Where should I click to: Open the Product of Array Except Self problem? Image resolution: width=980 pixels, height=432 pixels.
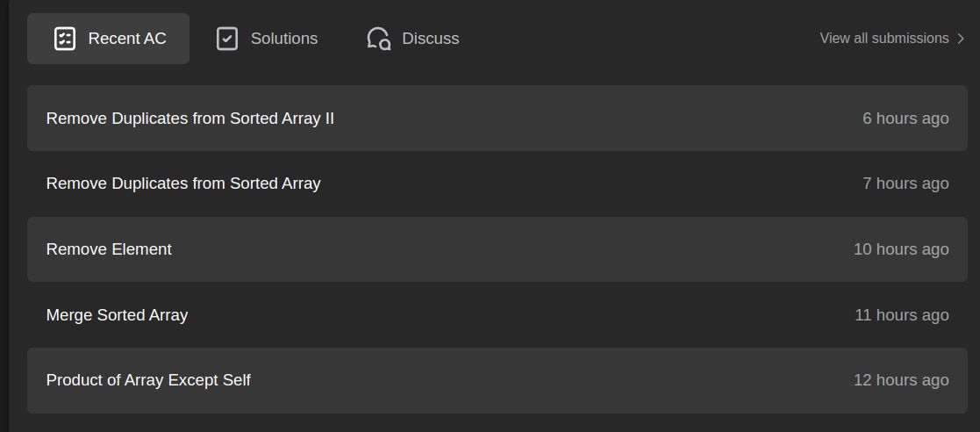(148, 380)
